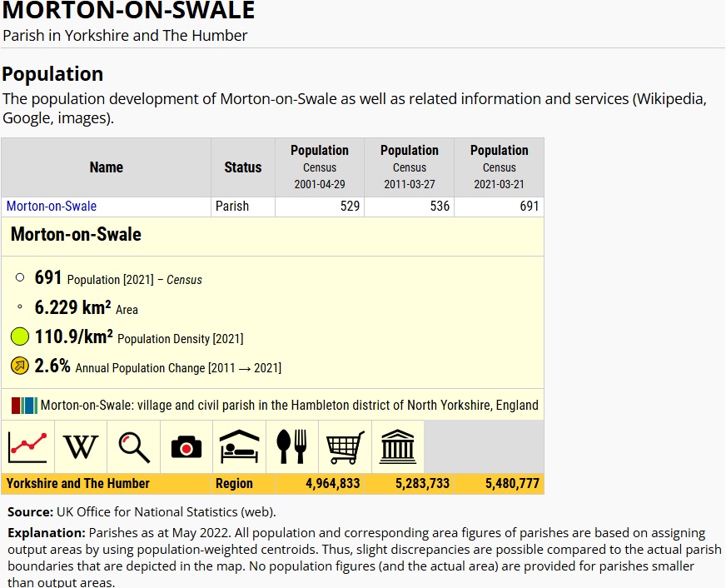Sort table by Status column header

(243, 167)
